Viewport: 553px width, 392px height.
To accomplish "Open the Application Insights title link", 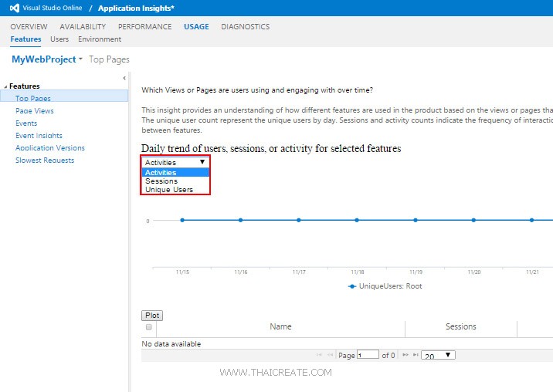I will pos(136,8).
